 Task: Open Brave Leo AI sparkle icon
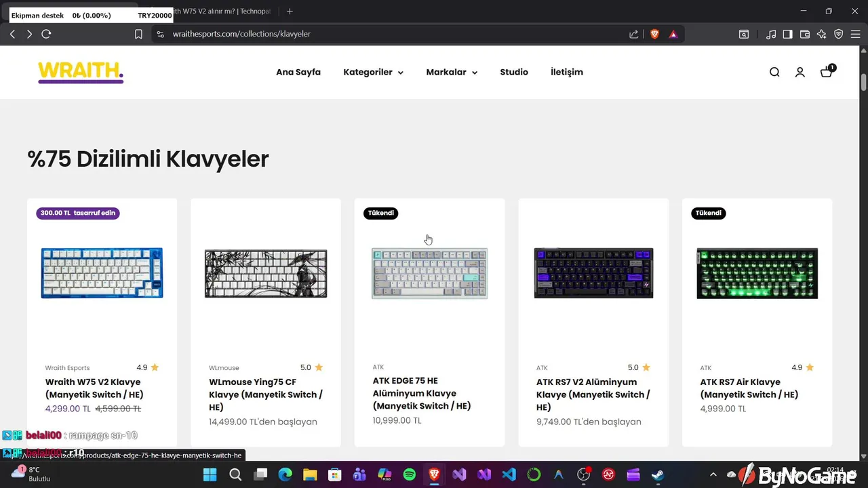coord(822,34)
